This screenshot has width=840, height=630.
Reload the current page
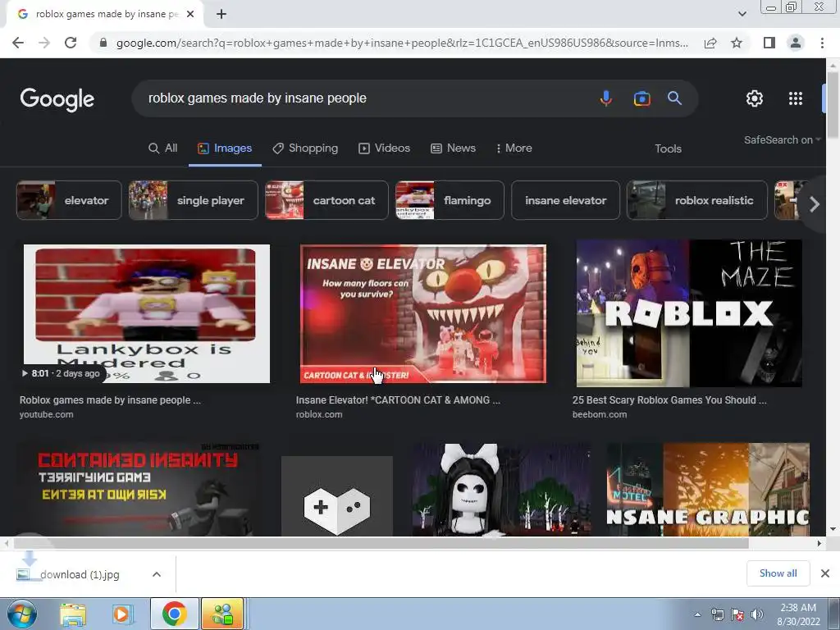[71, 43]
